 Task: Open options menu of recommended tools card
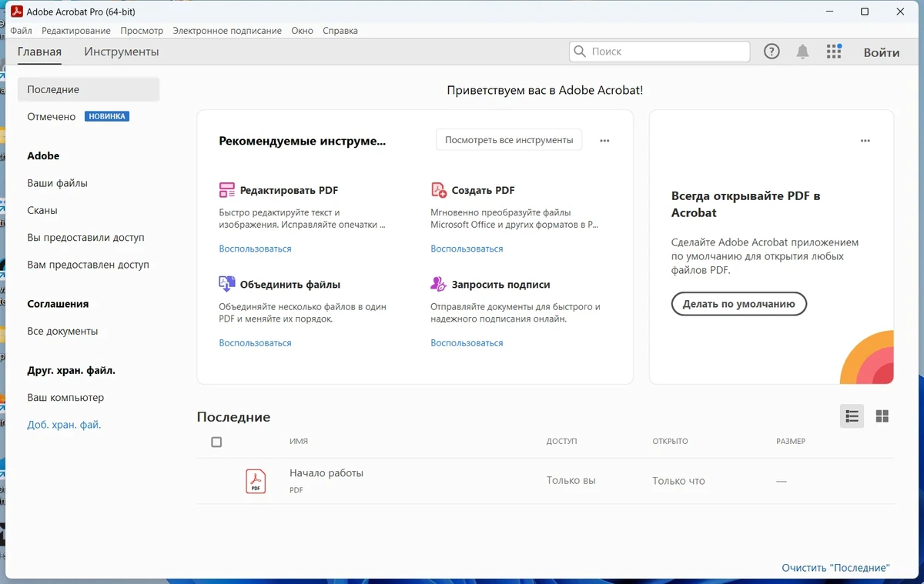604,141
